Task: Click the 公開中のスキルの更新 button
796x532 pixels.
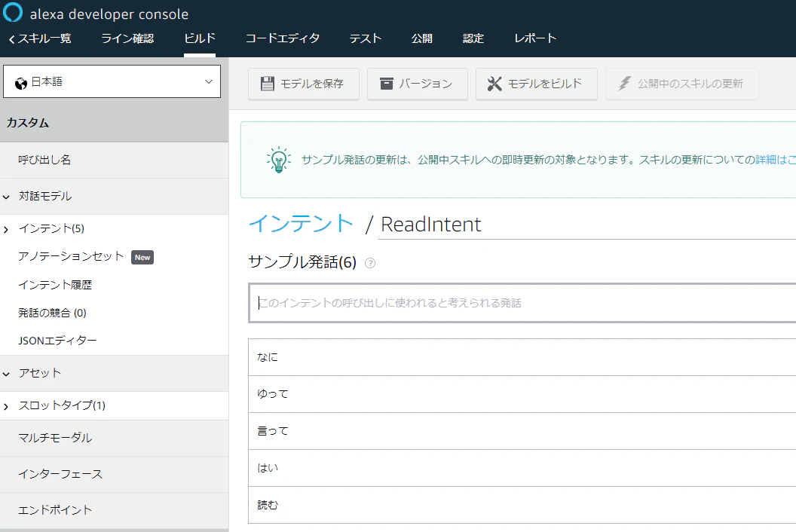Action: point(681,84)
